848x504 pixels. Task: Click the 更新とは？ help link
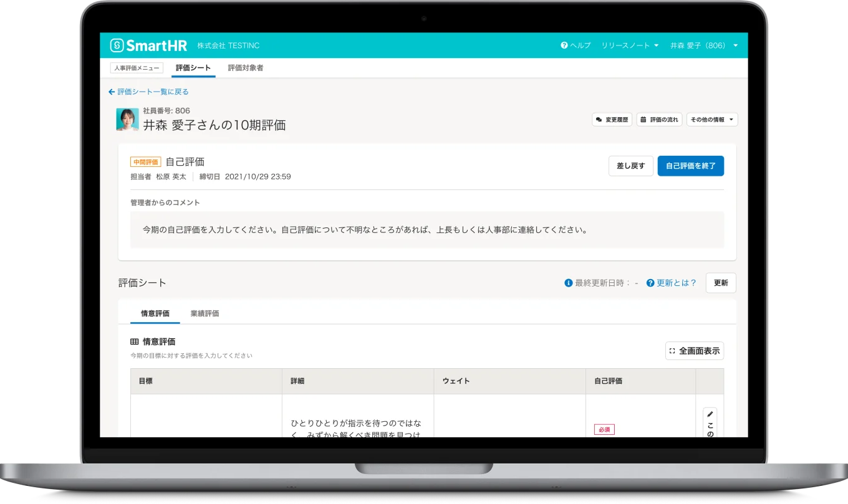coord(672,283)
